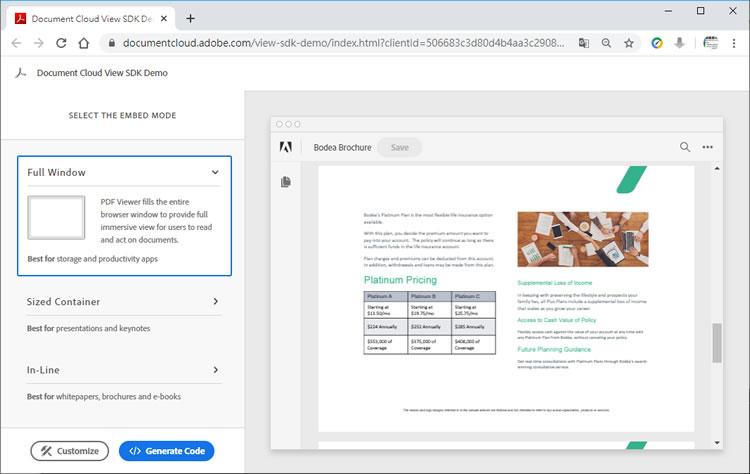Reload the page

(x=61, y=43)
